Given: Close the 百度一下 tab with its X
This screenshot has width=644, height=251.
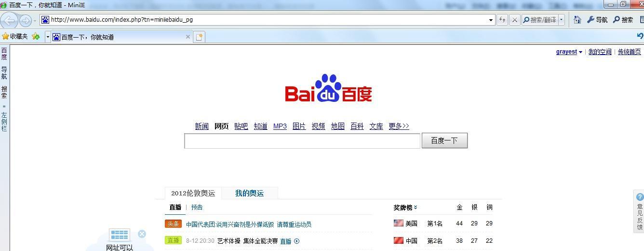Looking at the screenshot, I should click(x=188, y=37).
